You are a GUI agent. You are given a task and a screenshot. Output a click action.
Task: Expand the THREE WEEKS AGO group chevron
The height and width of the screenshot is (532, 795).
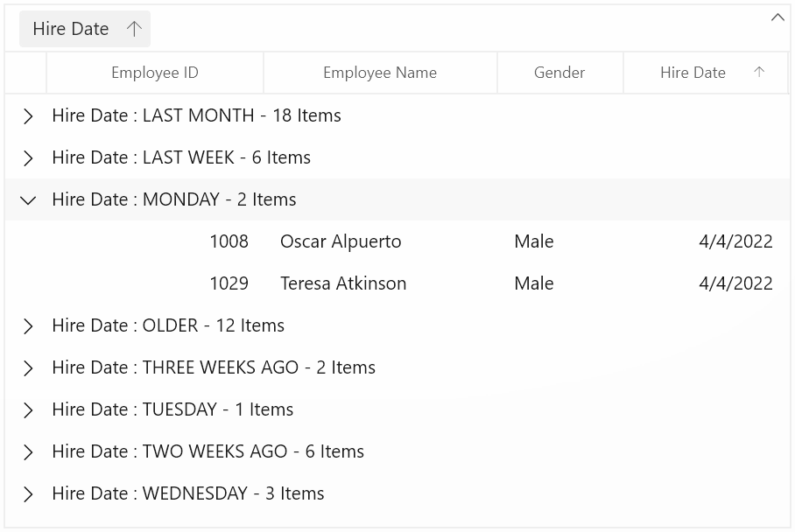(x=28, y=368)
